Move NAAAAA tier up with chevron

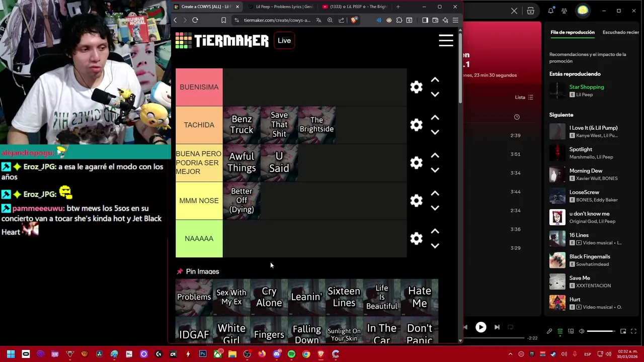point(435,231)
